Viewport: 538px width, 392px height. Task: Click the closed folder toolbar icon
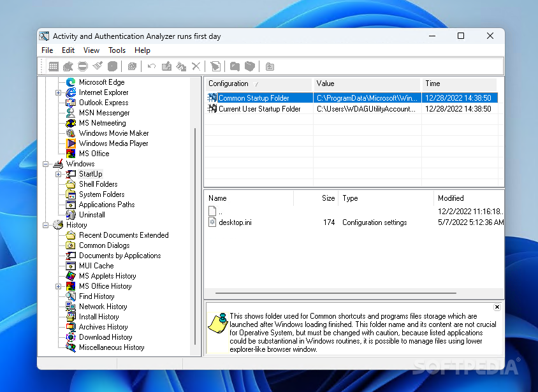[x=235, y=66]
